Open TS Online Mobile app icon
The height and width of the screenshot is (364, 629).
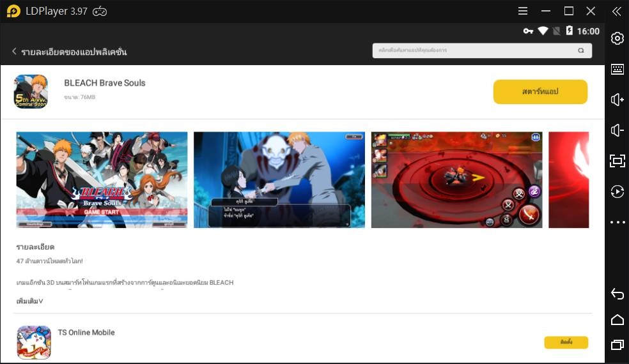click(34, 342)
